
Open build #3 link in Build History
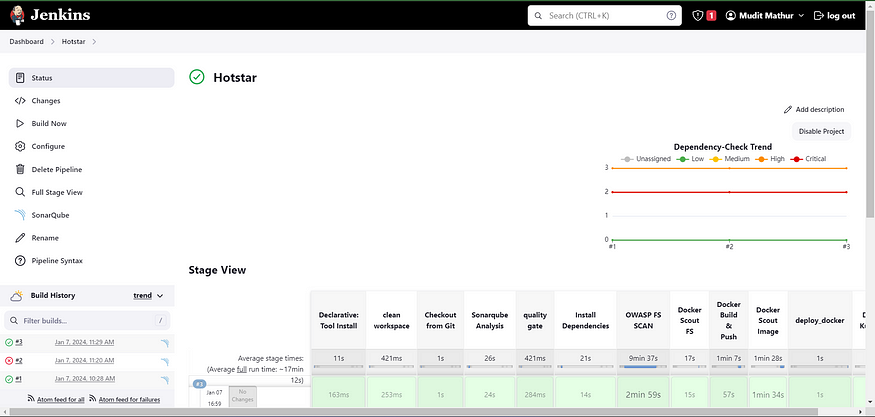pyautogui.click(x=19, y=342)
